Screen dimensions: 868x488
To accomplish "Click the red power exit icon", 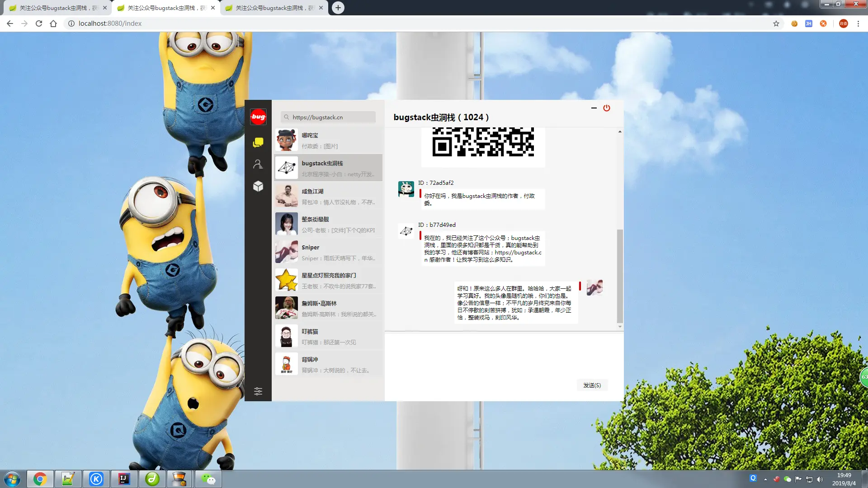I will tap(607, 108).
